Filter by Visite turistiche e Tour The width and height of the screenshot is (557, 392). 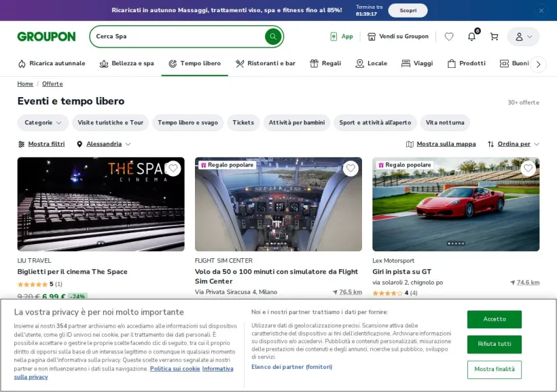pos(111,122)
